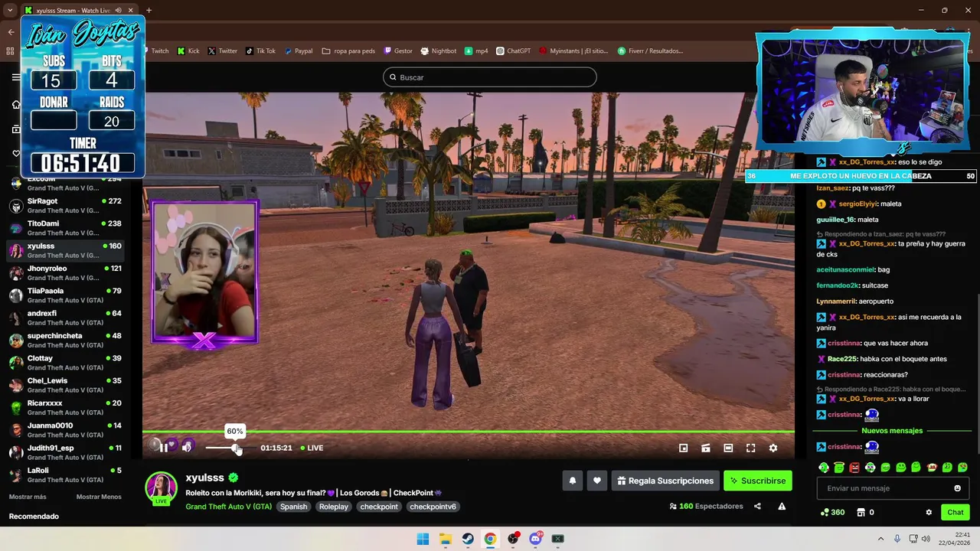Select the Spanish tag
980x551 pixels.
point(293,507)
